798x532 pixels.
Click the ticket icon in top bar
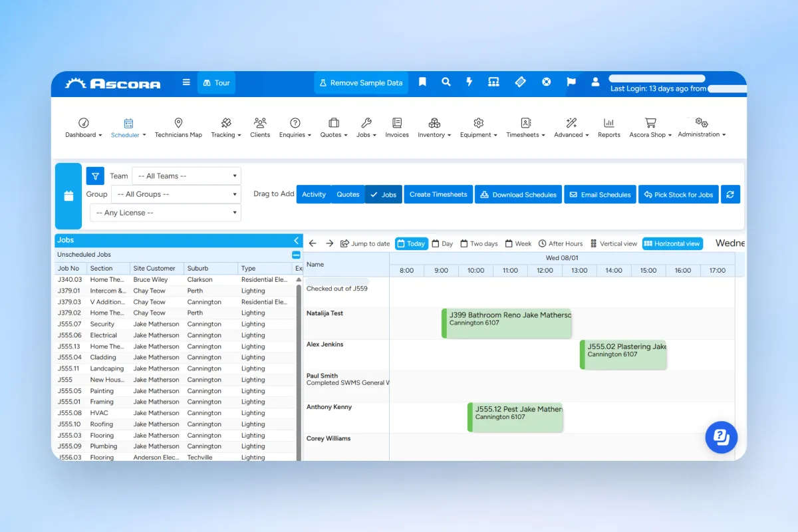pyautogui.click(x=520, y=82)
